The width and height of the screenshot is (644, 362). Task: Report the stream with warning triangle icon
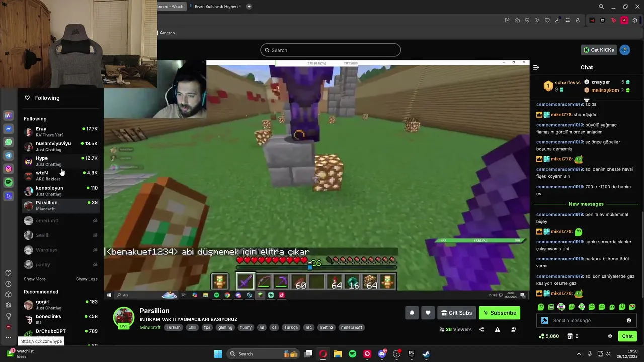(498, 330)
